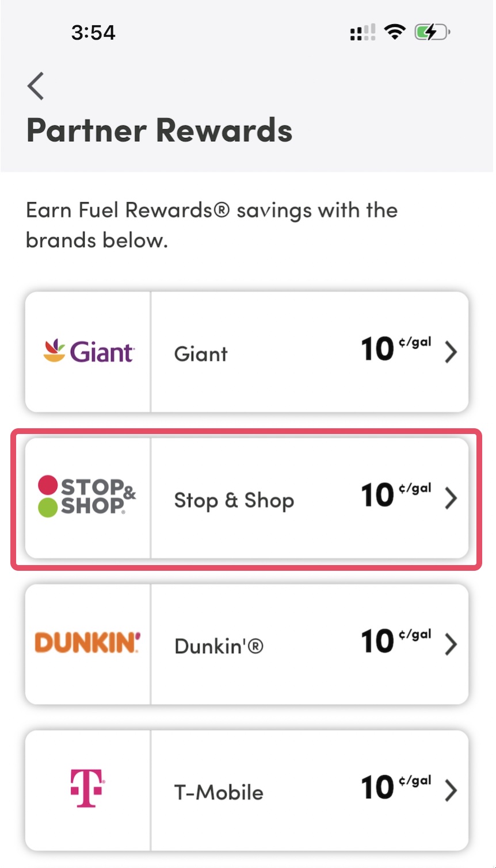Select the Giant partner name label
This screenshot has height=868, width=496.
click(x=201, y=354)
